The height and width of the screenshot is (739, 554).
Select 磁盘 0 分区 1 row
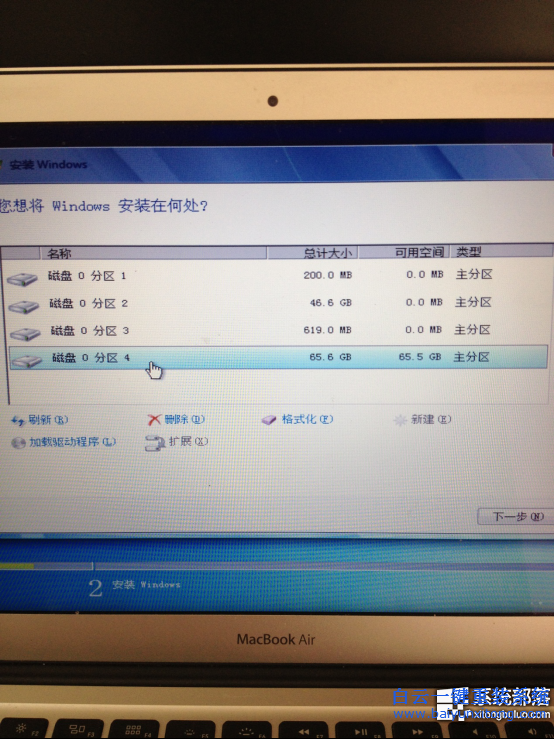tap(277, 275)
